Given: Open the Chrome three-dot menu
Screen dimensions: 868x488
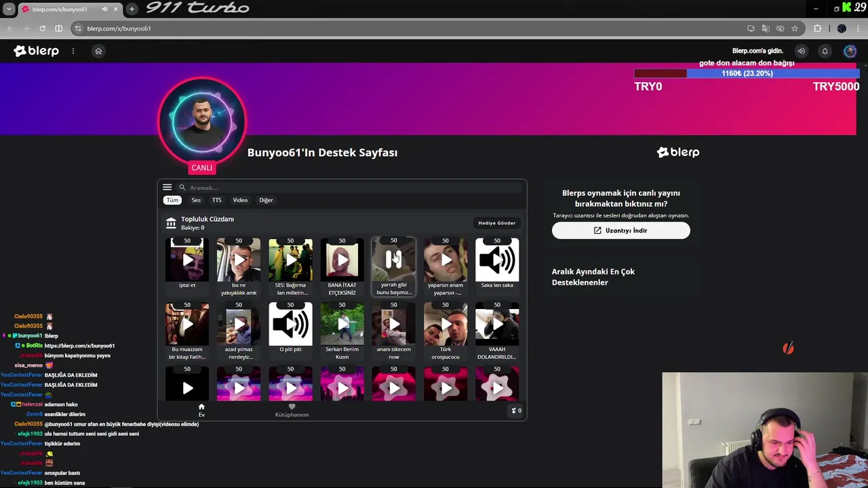Looking at the screenshot, I should tap(859, 28).
